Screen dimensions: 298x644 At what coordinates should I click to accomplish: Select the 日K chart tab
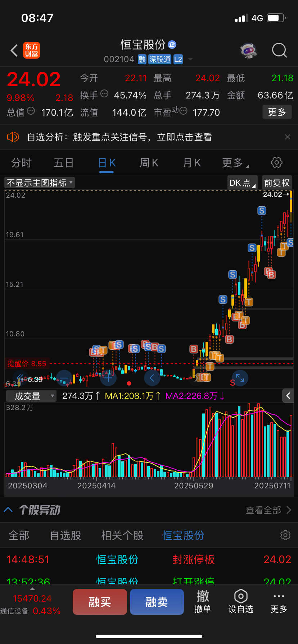[x=107, y=163]
